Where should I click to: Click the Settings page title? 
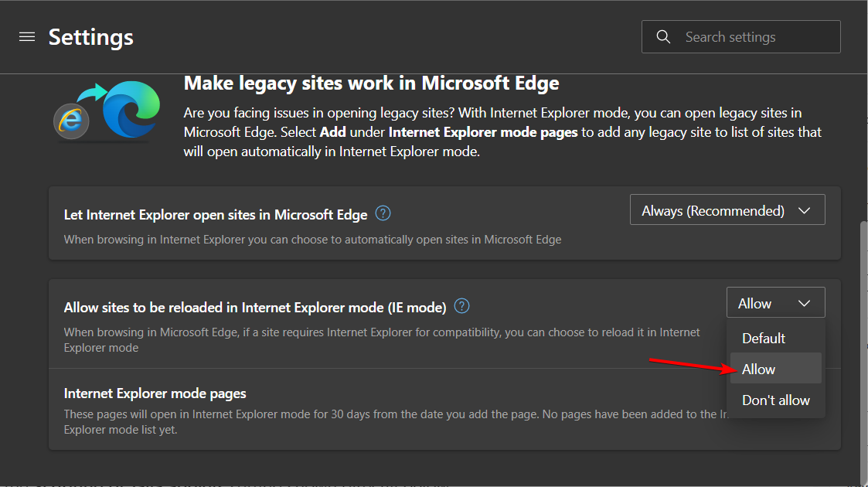tap(90, 37)
